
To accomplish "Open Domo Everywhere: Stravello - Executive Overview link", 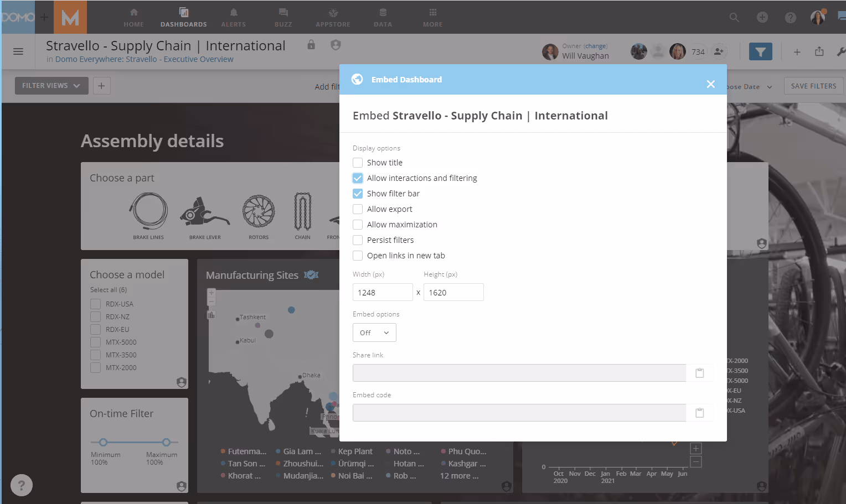I will pyautogui.click(x=144, y=59).
